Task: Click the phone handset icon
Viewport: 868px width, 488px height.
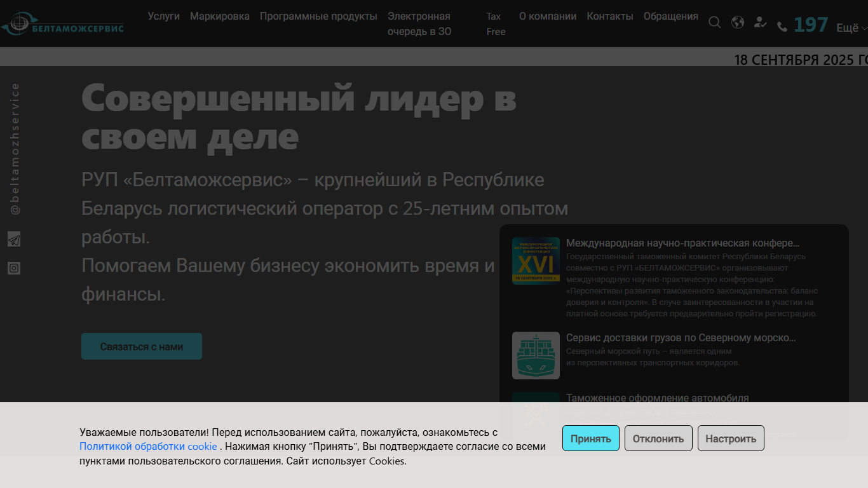Action: 782,27
